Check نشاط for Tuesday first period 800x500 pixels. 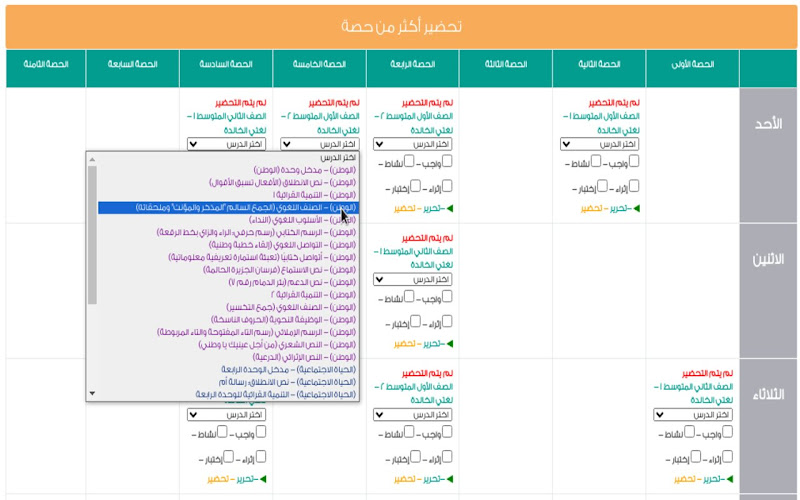689,432
